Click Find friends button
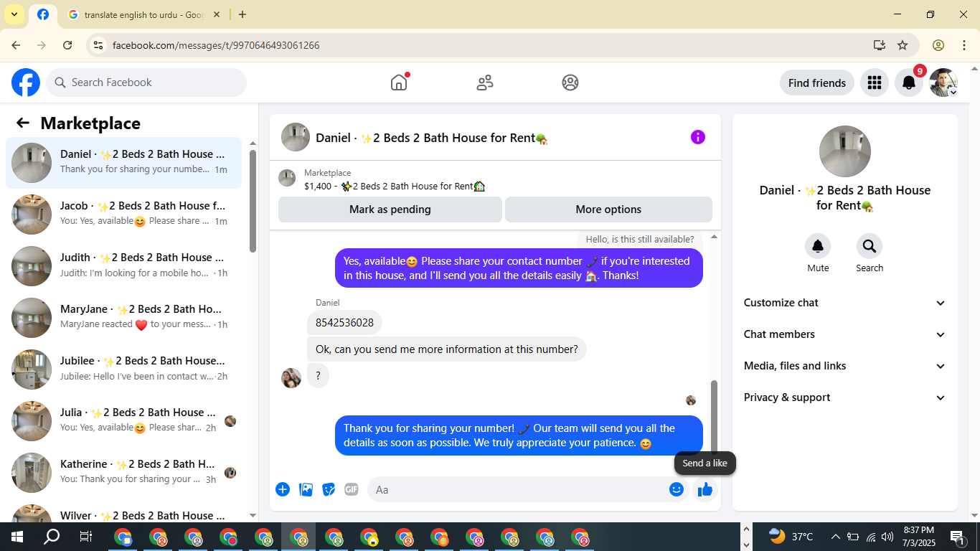This screenshot has width=980, height=551. click(817, 83)
